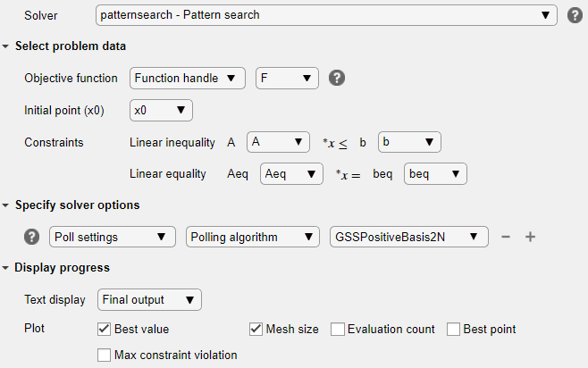Open the GSSPositiveBasis2N polling algorithm dropdown

[x=408, y=237]
